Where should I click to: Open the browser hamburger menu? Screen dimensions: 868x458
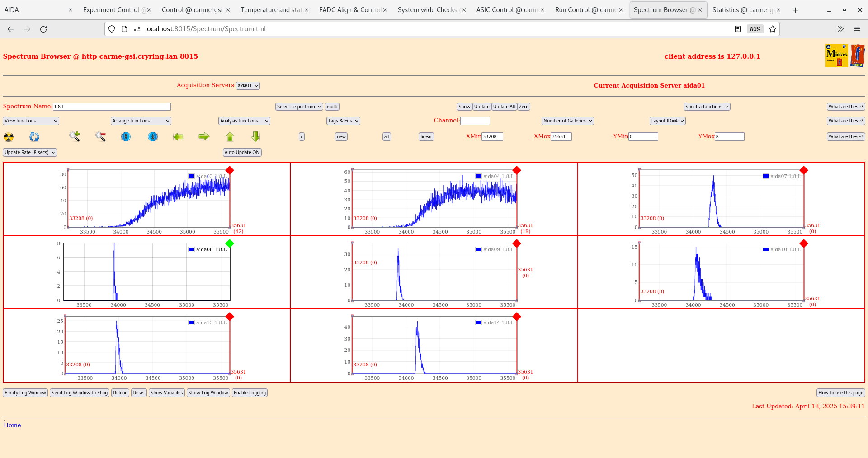857,29
